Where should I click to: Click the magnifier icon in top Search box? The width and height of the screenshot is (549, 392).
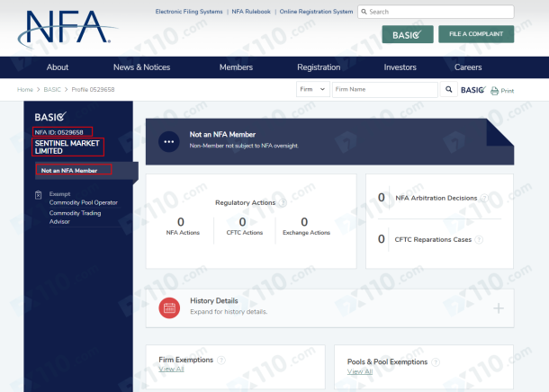364,12
